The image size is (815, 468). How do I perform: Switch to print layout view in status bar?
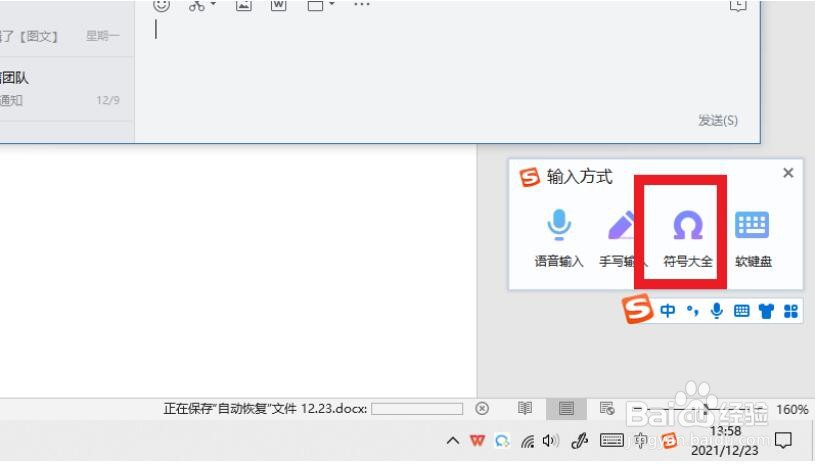[567, 409]
